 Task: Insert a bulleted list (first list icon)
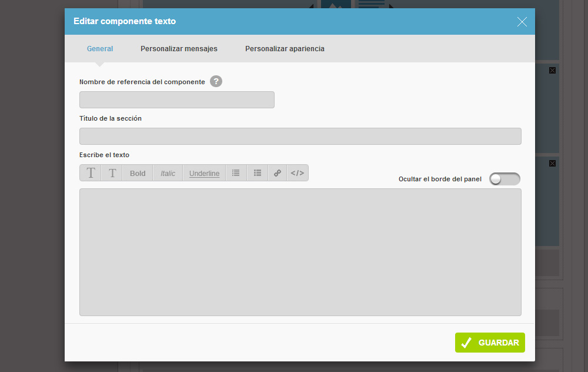click(236, 173)
